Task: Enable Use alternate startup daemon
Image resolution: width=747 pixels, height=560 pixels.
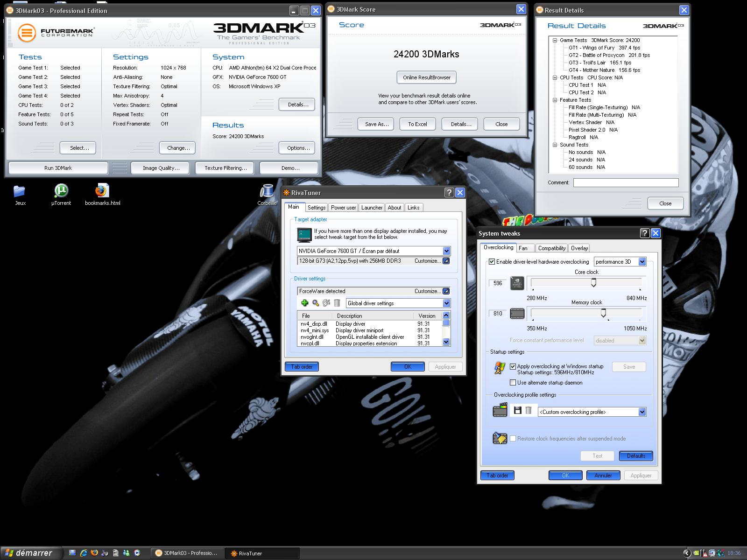Action: pyautogui.click(x=513, y=383)
